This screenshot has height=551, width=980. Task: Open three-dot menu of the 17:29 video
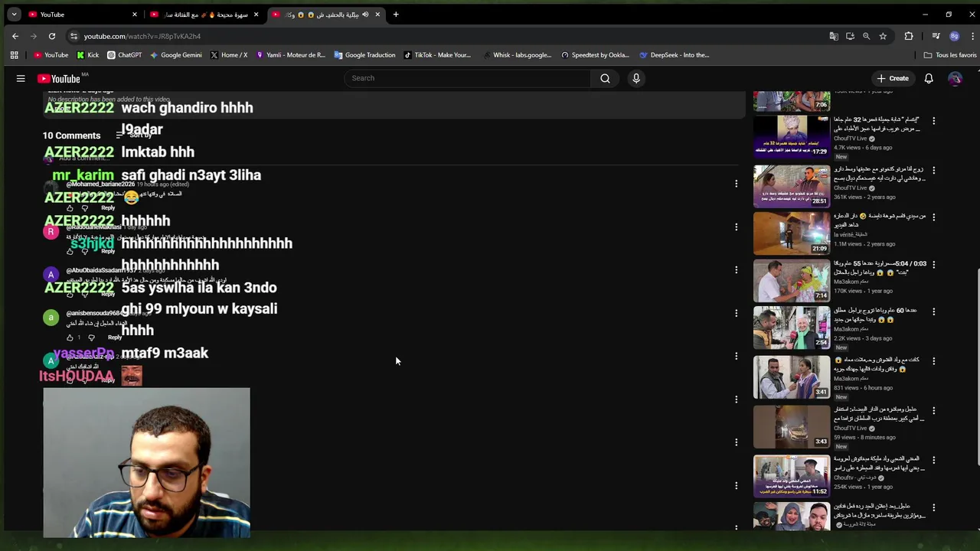(933, 121)
